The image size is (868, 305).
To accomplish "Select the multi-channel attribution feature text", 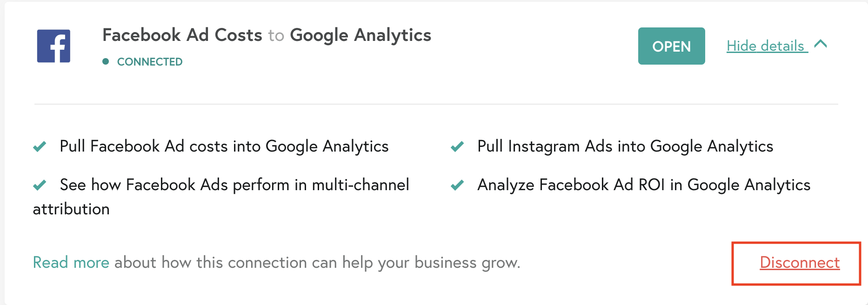I will coord(221,197).
